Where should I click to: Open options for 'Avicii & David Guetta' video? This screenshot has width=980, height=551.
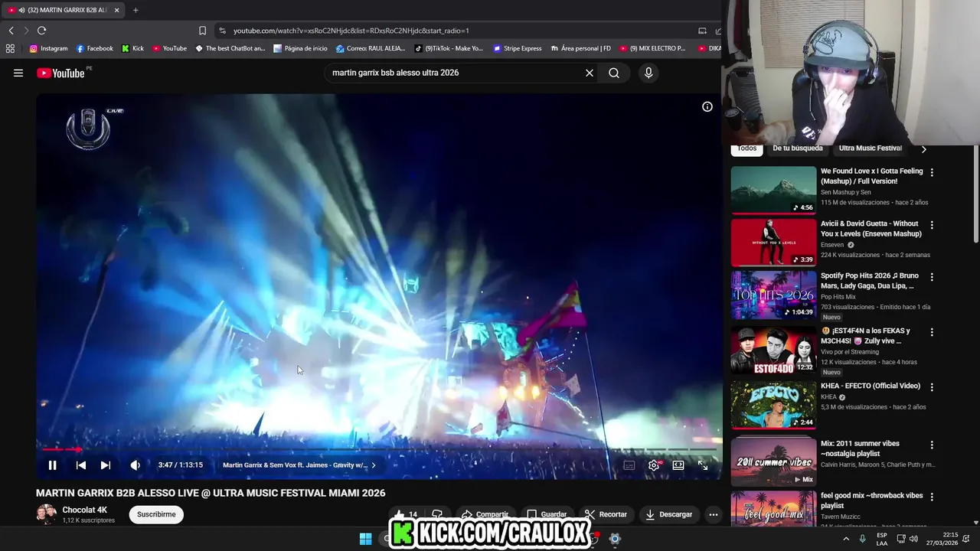point(932,226)
